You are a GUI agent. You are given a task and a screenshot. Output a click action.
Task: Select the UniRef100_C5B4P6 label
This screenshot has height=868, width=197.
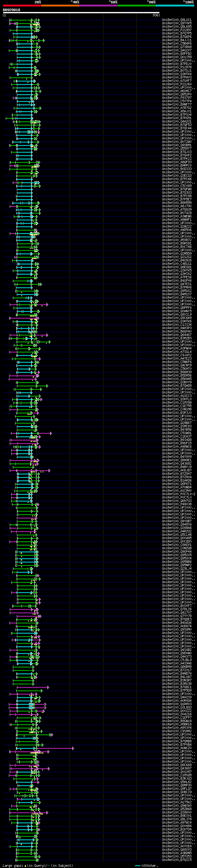[x=177, y=43]
